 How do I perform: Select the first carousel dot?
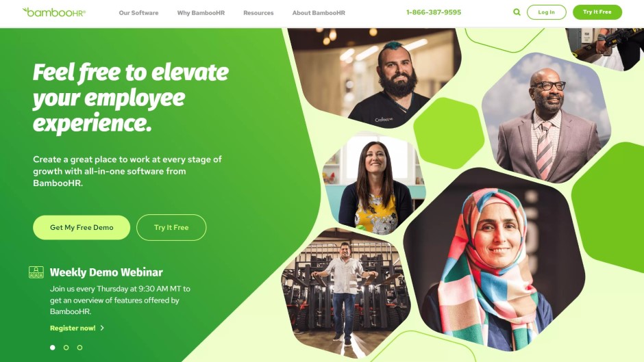[x=53, y=348]
